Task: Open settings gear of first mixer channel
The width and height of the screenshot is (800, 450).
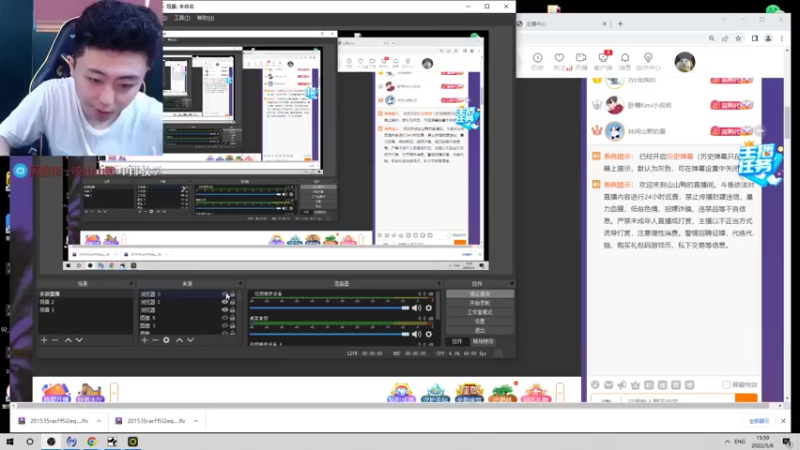Action: point(429,308)
